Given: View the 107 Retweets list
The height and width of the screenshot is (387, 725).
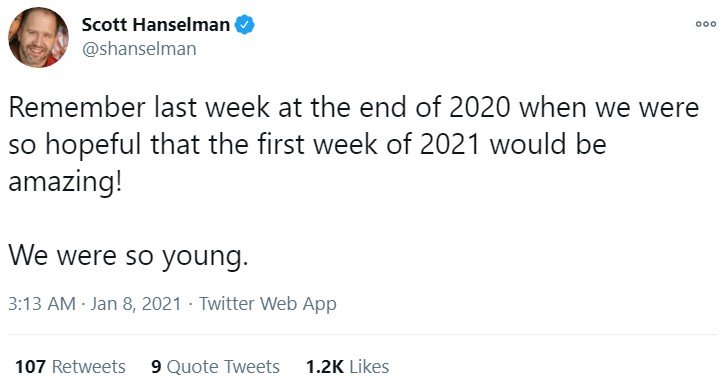Looking at the screenshot, I should coord(70,367).
